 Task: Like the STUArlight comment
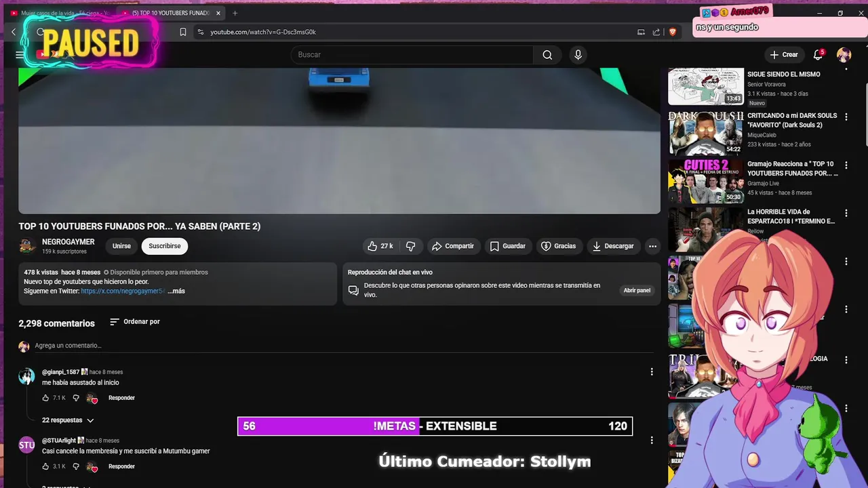[45, 466]
